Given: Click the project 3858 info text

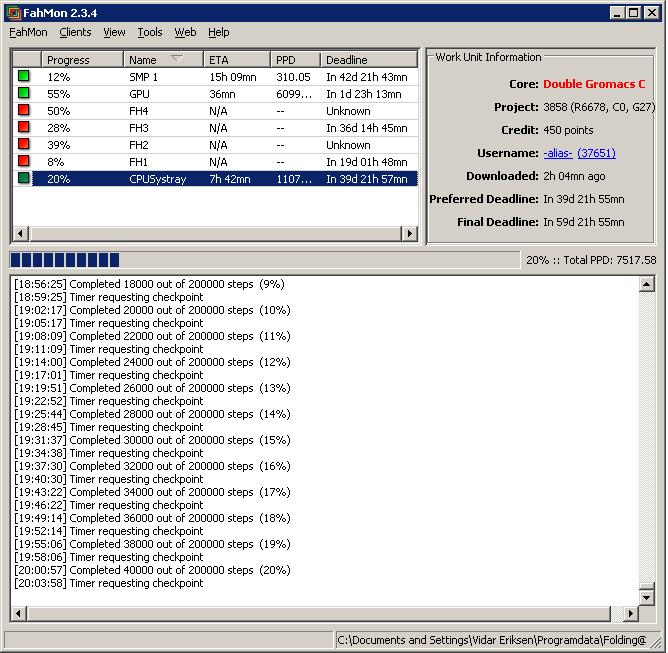Looking at the screenshot, I should click(x=599, y=107).
